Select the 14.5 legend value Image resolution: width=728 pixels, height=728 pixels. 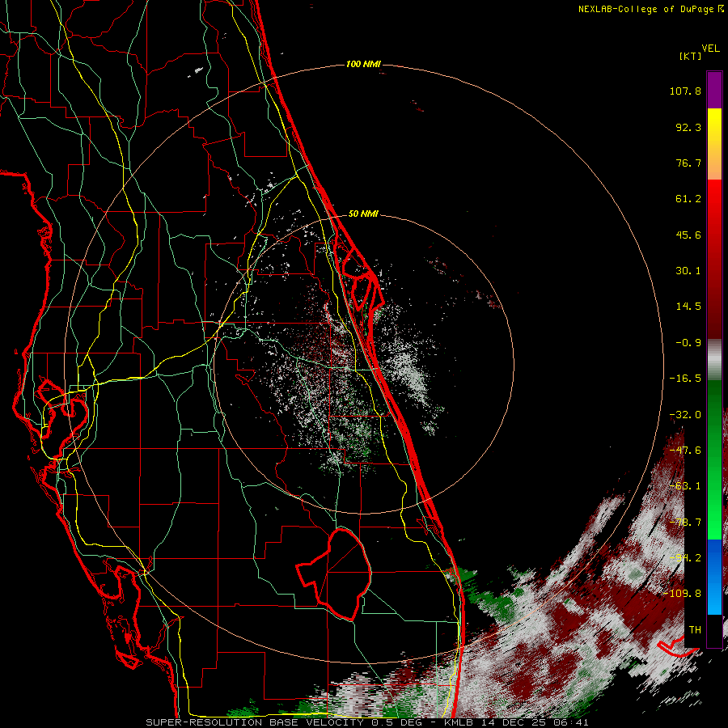[688, 307]
